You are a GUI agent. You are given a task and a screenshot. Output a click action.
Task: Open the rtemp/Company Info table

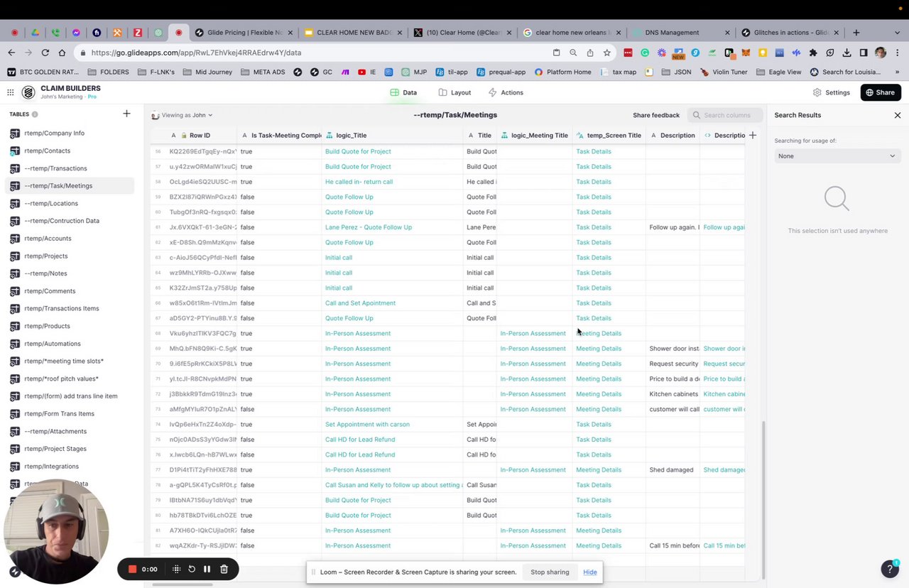tap(70, 133)
